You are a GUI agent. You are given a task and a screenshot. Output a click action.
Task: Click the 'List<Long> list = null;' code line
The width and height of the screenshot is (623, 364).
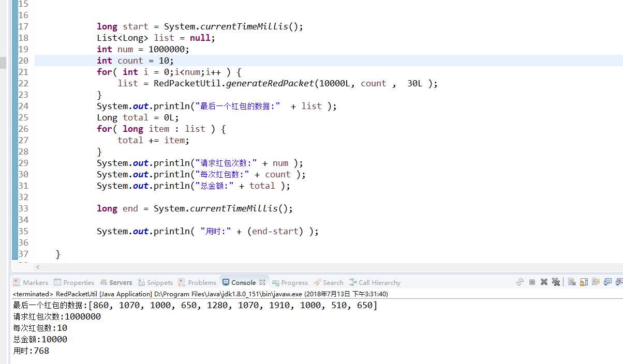[156, 38]
